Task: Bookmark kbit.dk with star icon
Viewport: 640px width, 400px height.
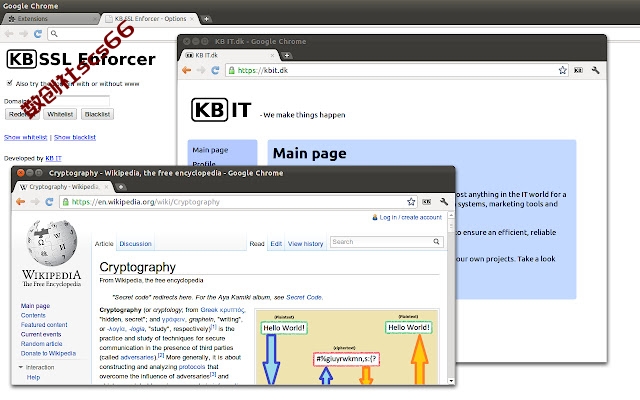Action: (562, 70)
